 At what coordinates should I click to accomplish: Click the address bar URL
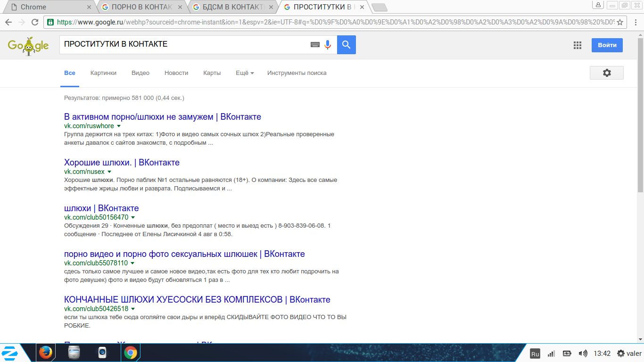click(335, 22)
